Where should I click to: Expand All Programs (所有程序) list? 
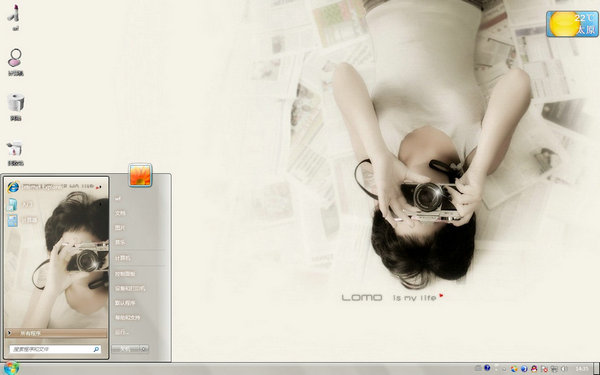pyautogui.click(x=56, y=333)
